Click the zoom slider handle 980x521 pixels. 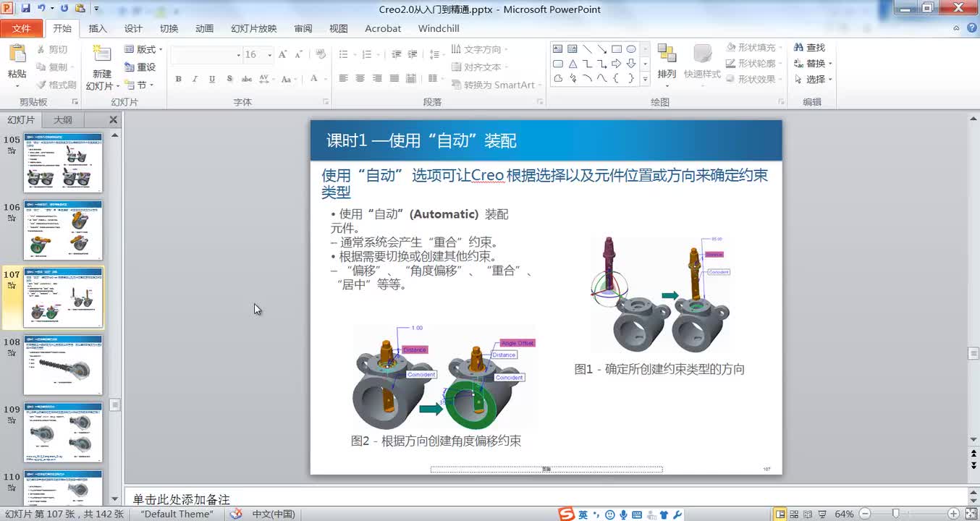[x=895, y=514]
